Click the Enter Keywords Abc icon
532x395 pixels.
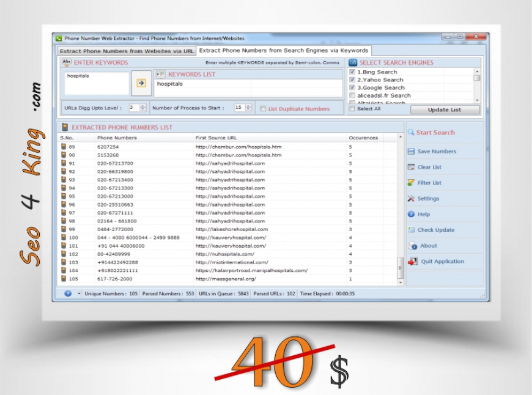(x=67, y=62)
